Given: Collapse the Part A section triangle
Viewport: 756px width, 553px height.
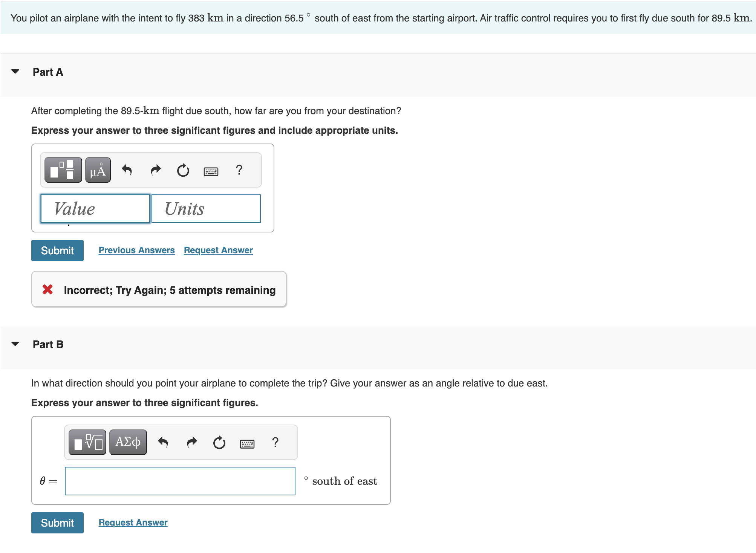Looking at the screenshot, I should click(15, 72).
